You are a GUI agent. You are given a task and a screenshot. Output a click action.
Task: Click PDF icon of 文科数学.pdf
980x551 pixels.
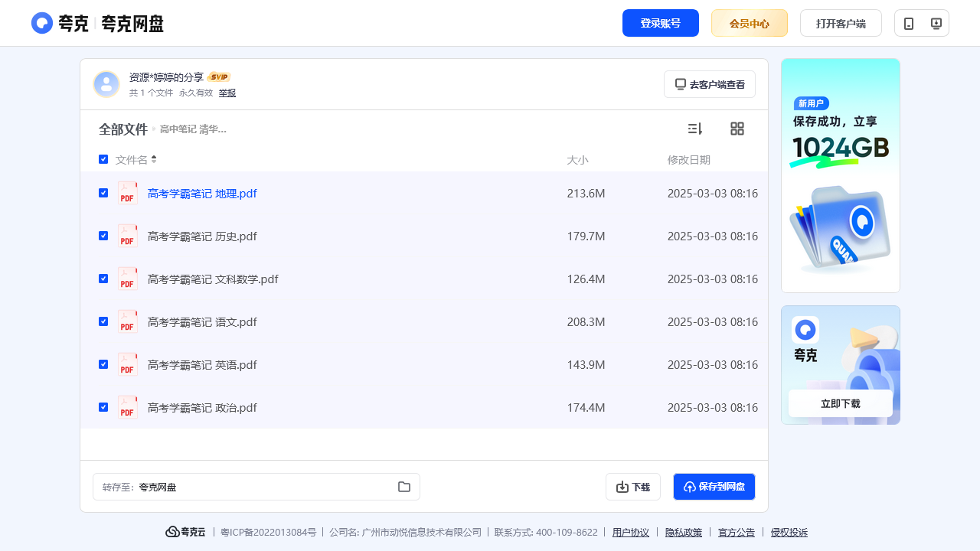point(128,279)
